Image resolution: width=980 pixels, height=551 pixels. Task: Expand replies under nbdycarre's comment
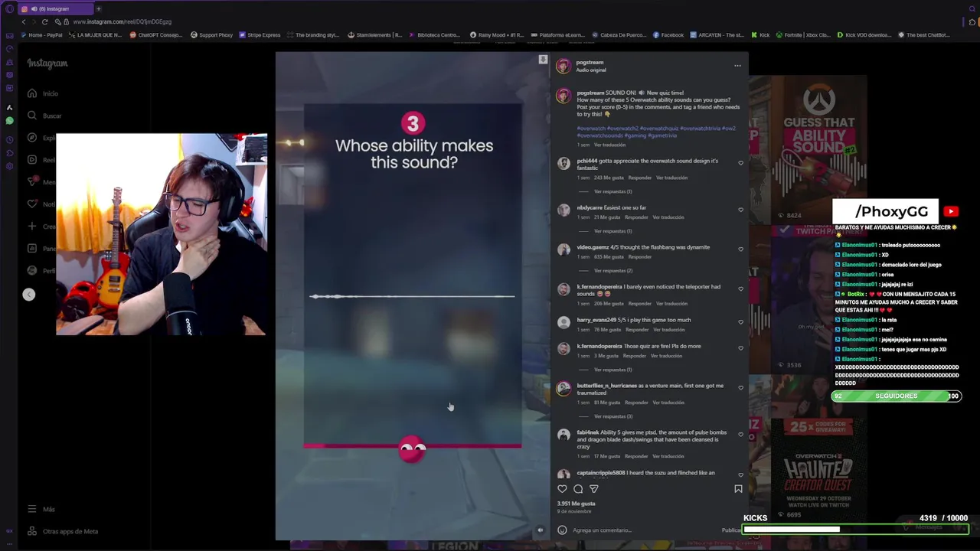(x=612, y=231)
